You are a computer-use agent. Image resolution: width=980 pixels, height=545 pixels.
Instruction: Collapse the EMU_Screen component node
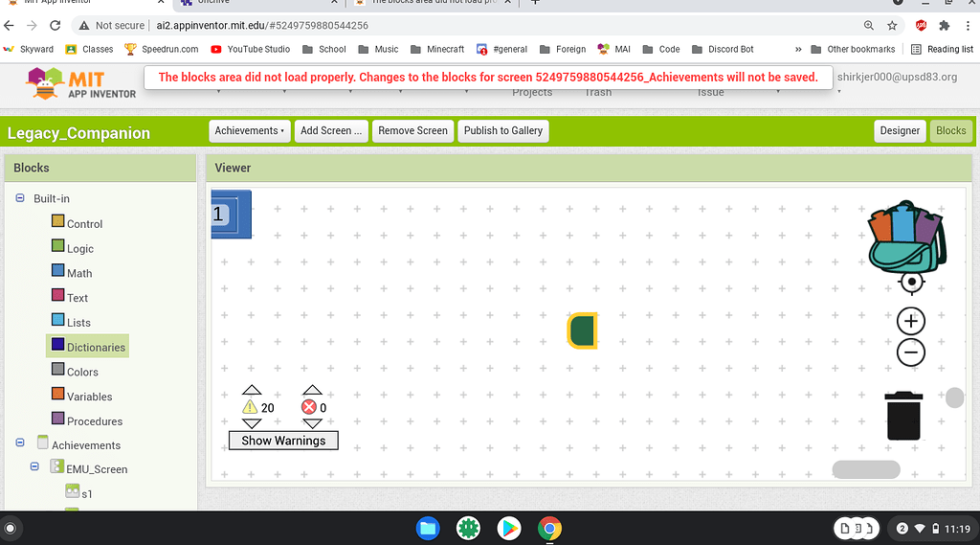click(x=35, y=466)
